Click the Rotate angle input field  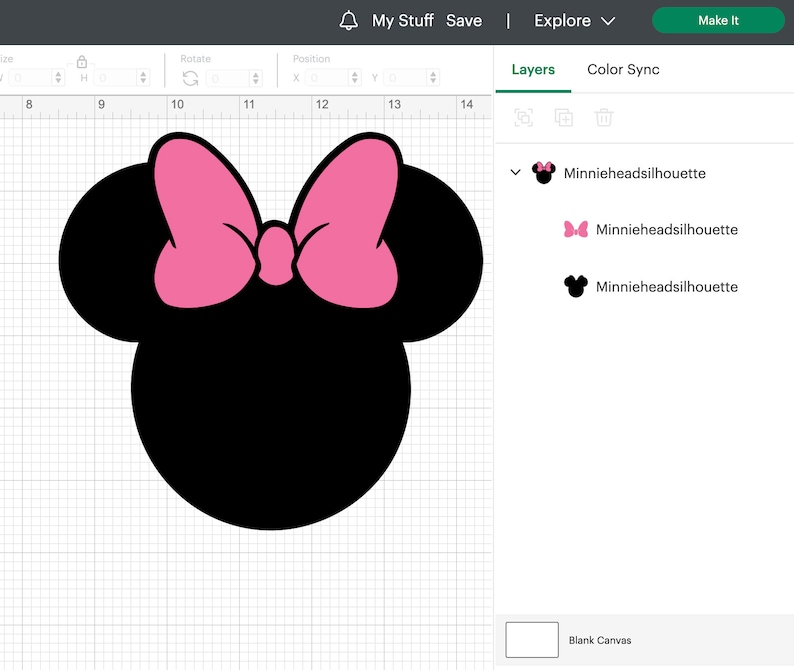(227, 78)
